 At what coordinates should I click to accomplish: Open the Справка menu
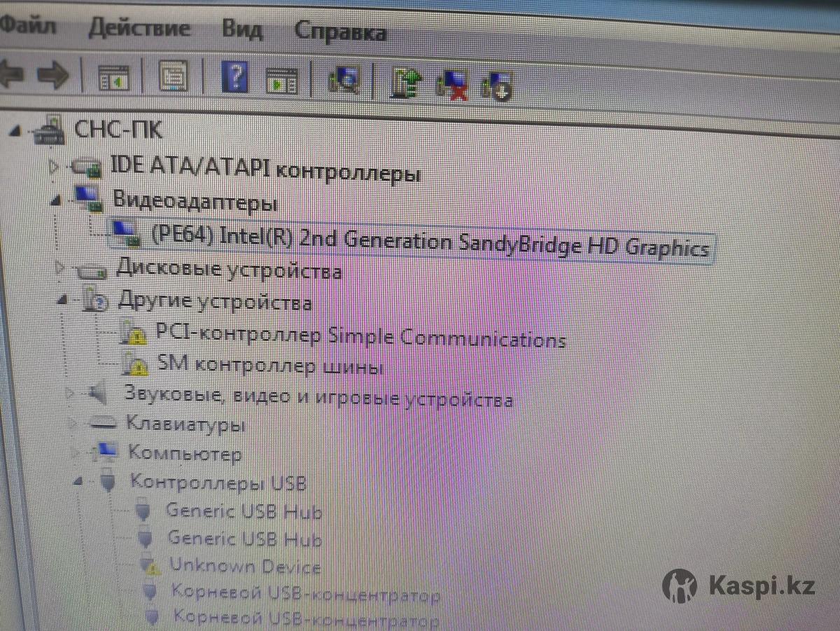(340, 32)
